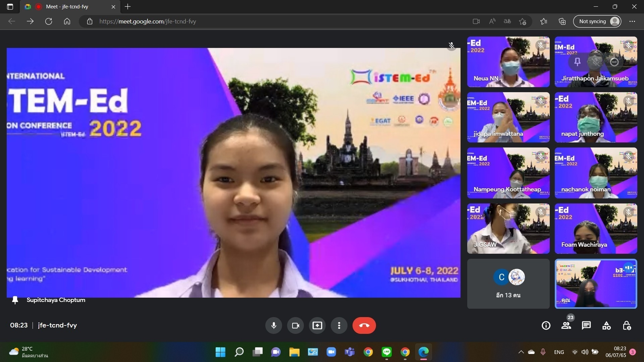The width and height of the screenshot is (644, 362).
Task: Select Nampeung Koottatheap's video tile
Action: [x=508, y=173]
